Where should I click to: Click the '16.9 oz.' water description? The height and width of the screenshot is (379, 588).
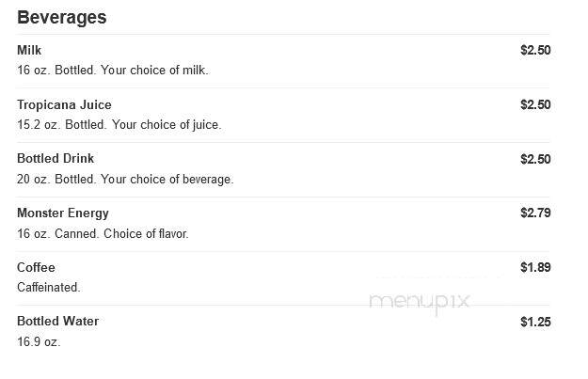[39, 342]
